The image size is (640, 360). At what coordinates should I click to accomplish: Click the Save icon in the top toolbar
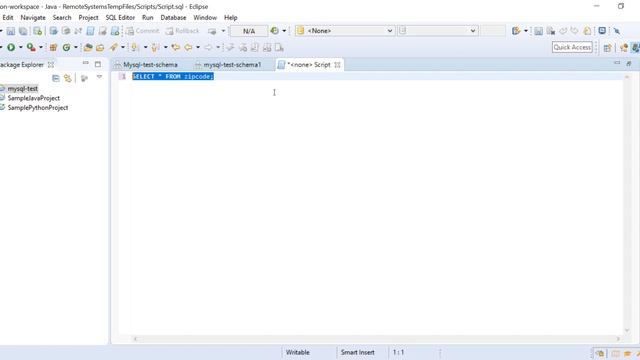click(11, 31)
